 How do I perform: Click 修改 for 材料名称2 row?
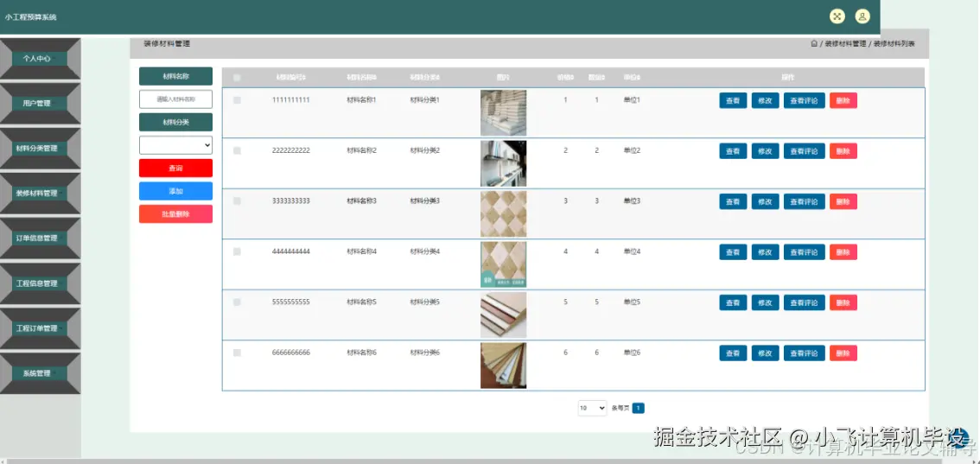coord(765,151)
